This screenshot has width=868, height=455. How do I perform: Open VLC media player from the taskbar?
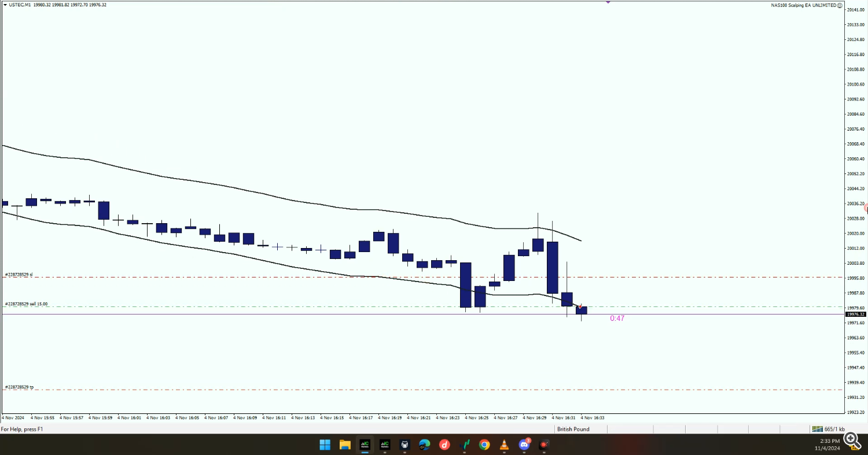504,445
